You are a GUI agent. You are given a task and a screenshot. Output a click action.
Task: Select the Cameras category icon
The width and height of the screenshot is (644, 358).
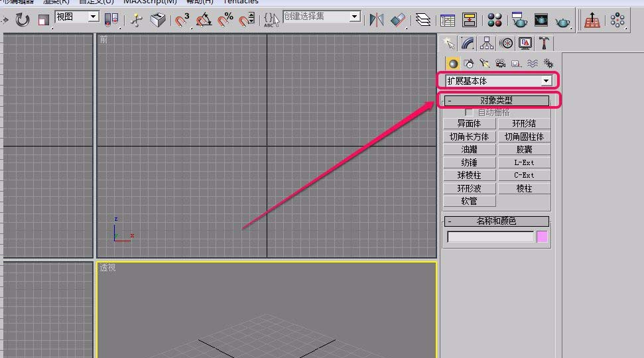(x=500, y=64)
